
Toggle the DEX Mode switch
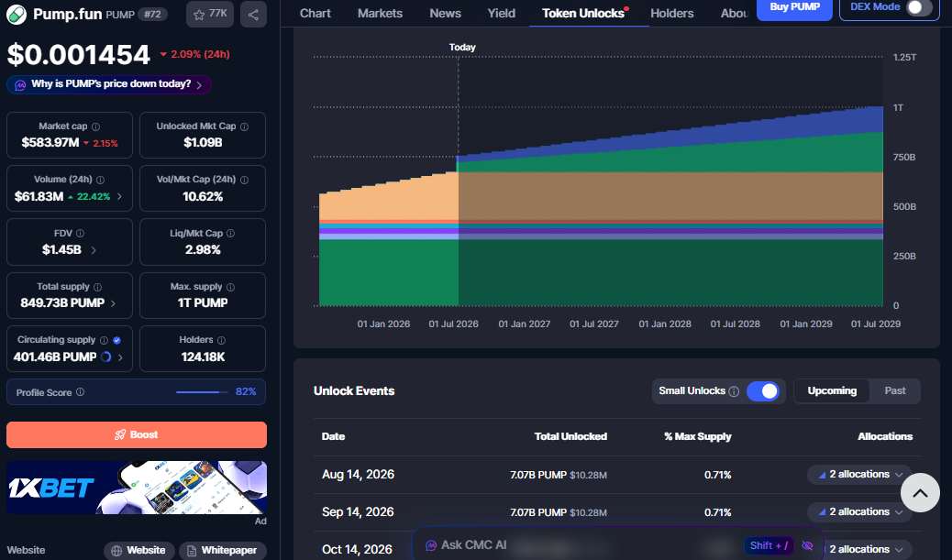point(918,7)
